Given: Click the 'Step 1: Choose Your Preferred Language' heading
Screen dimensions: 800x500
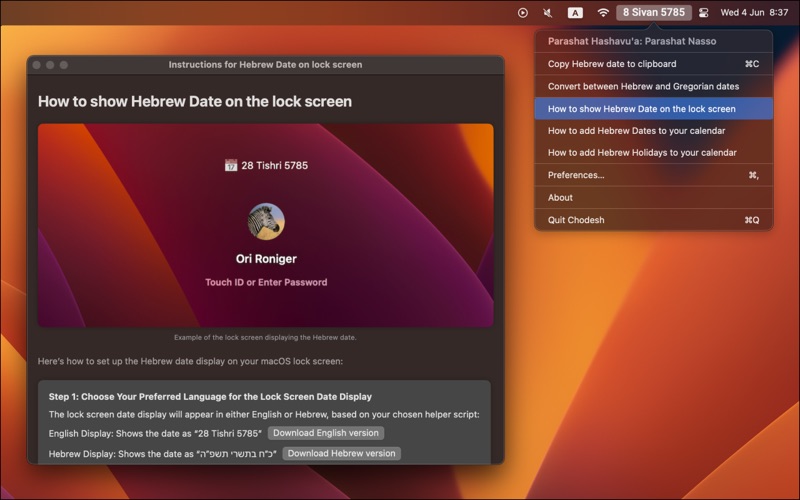Looking at the screenshot, I should click(210, 396).
